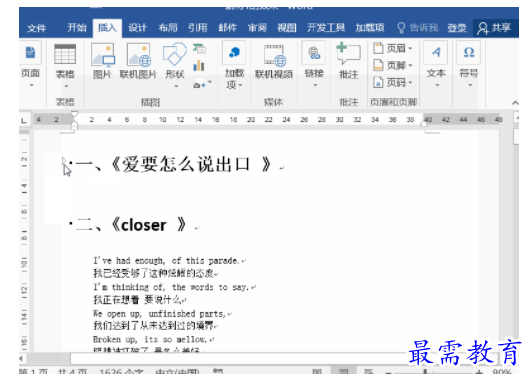Click the right indent marker on ruler
This screenshot has height=384, width=530.
pyautogui.click(x=424, y=124)
